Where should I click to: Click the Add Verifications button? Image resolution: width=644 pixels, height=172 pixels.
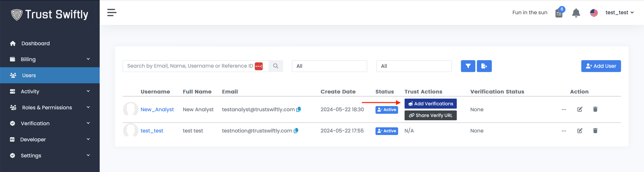coord(430,104)
